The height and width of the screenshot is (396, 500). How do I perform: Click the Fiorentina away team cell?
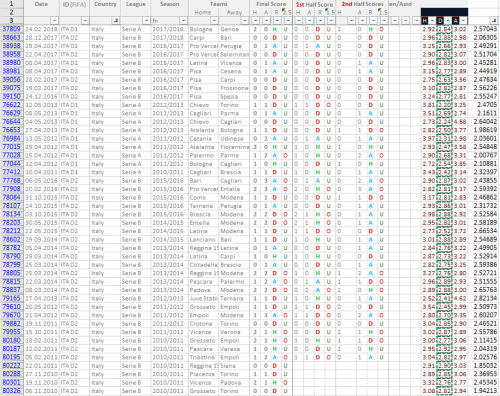234,147
